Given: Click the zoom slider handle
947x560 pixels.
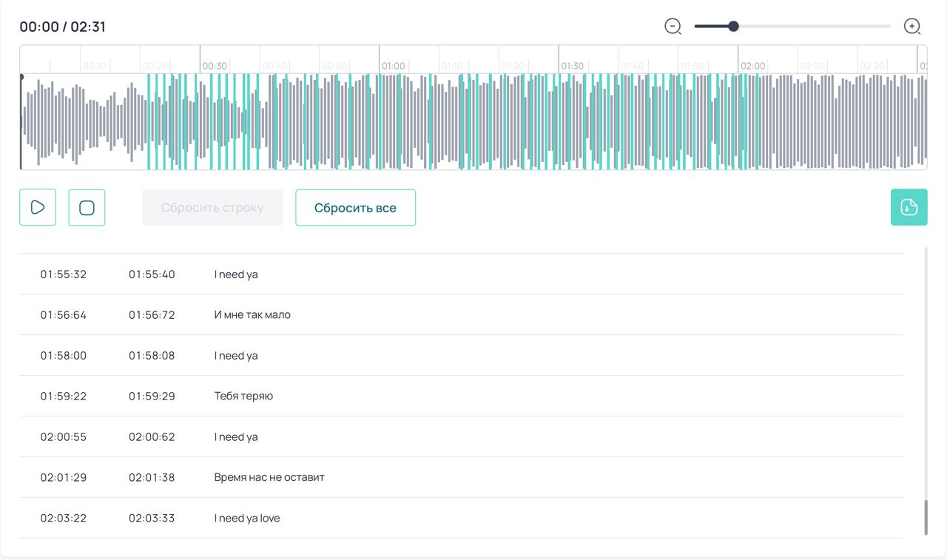Looking at the screenshot, I should [x=733, y=27].
